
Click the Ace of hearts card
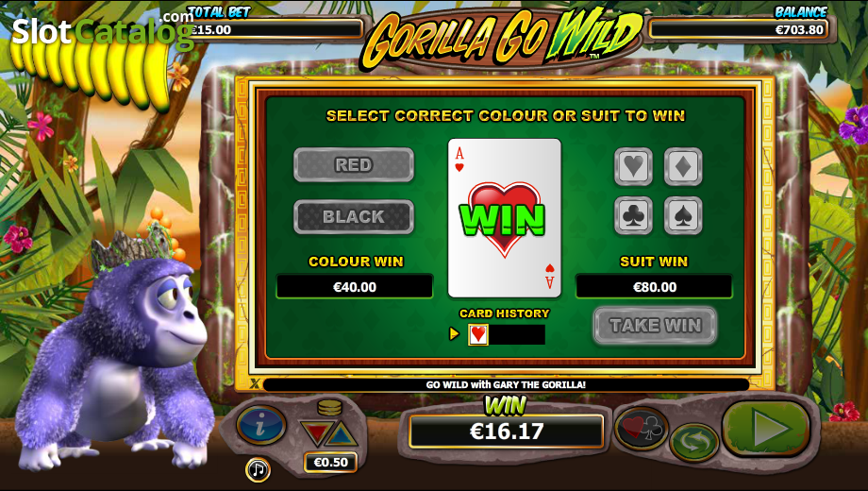point(505,218)
